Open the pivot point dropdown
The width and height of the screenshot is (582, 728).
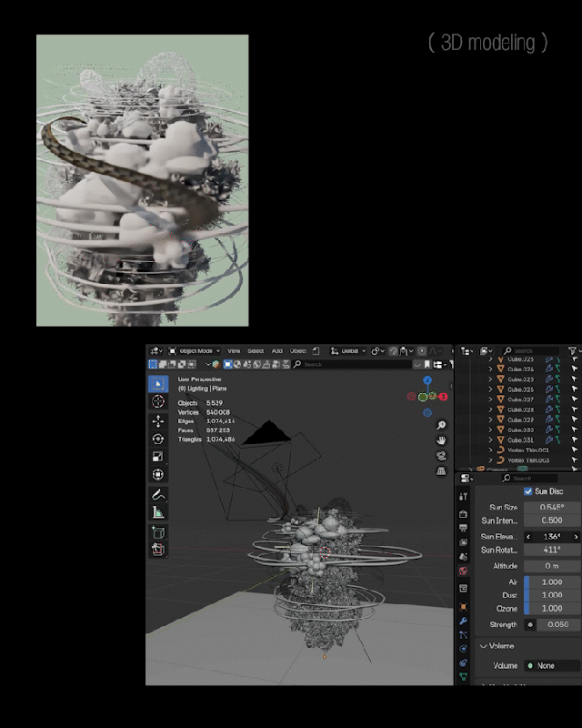coord(377,350)
